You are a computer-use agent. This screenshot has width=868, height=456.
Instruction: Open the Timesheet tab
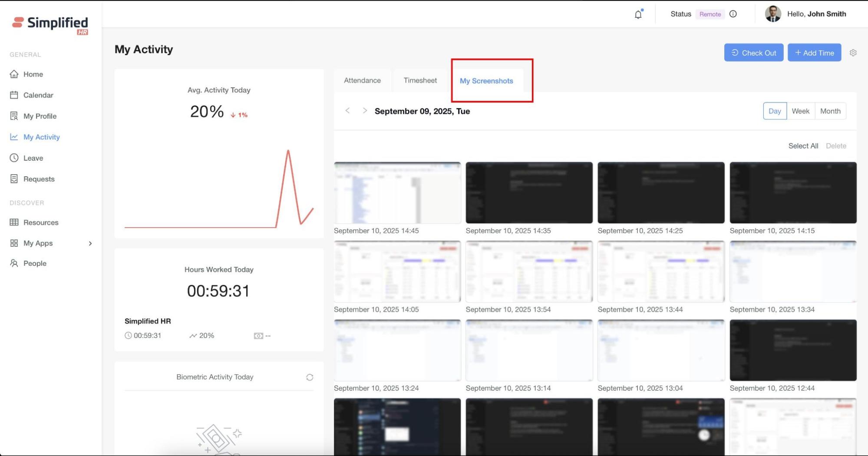tap(420, 80)
